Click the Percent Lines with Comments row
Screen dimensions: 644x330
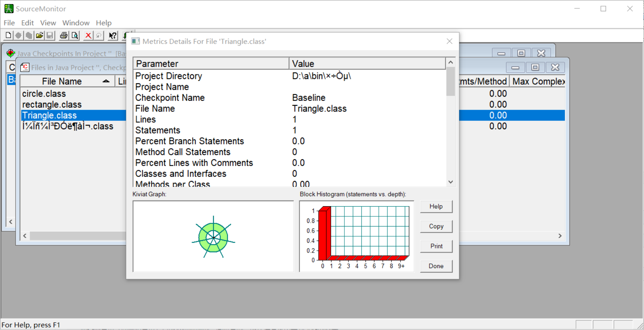tap(289, 163)
